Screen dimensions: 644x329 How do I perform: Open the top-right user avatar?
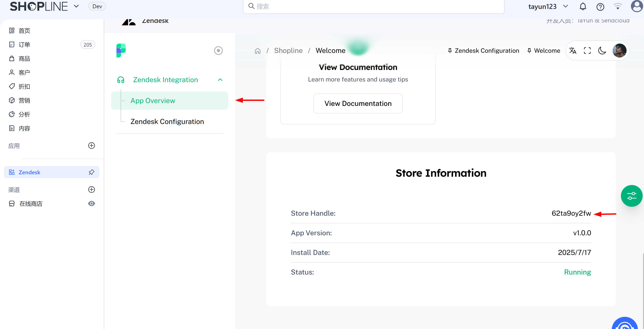pyautogui.click(x=637, y=6)
